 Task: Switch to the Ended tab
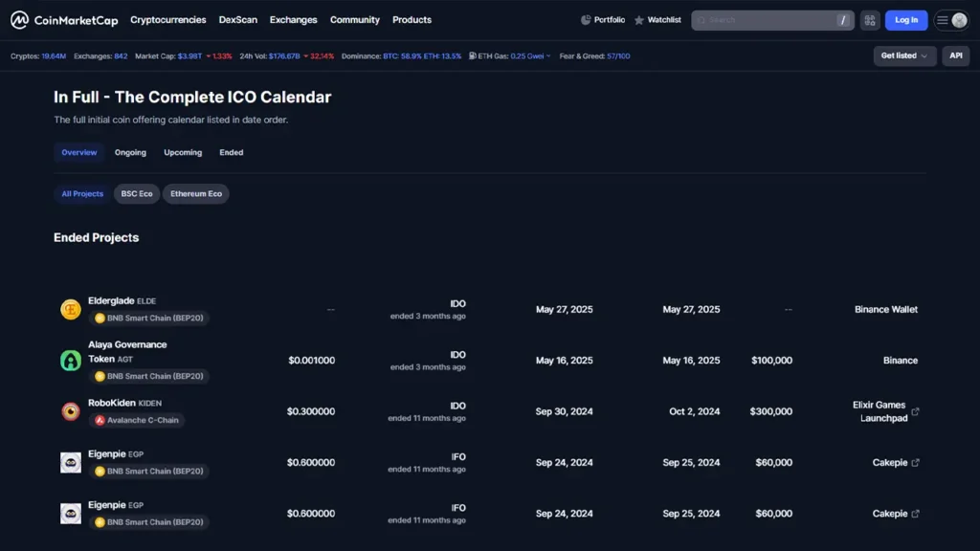click(x=232, y=152)
